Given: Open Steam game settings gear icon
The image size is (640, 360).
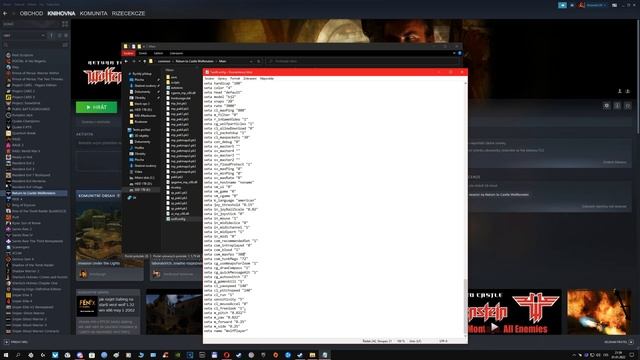Looking at the screenshot, I should point(607,106).
